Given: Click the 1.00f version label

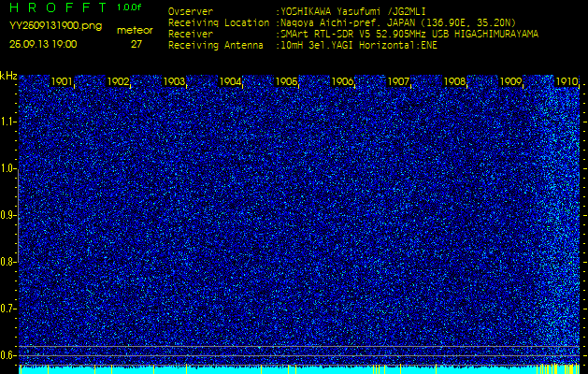Looking at the screenshot, I should [x=130, y=7].
